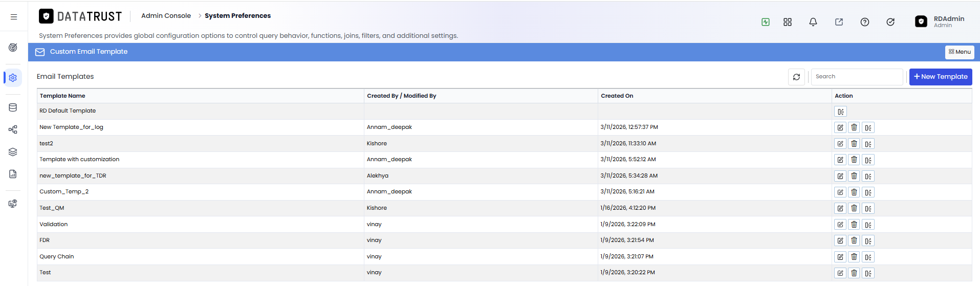The image size is (980, 286).
Task: Click the external link icon in header
Action: (x=839, y=22)
